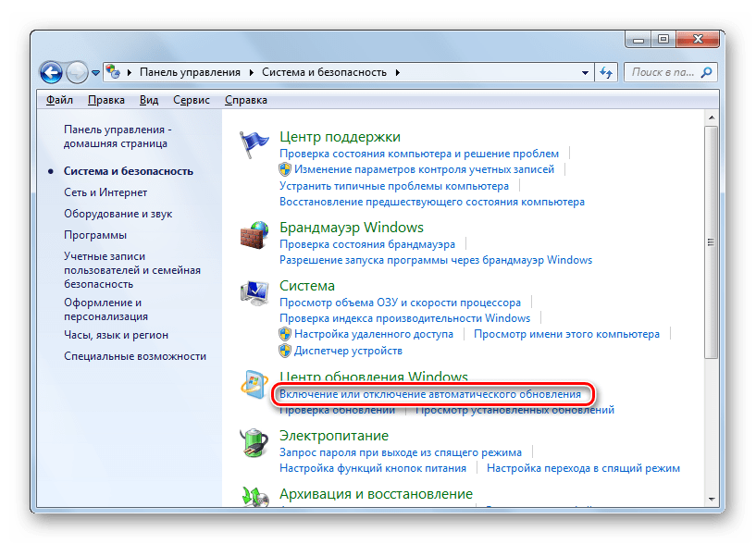Click the refresh button next to address bar
Viewport: 756px width, 544px height.
click(606, 73)
